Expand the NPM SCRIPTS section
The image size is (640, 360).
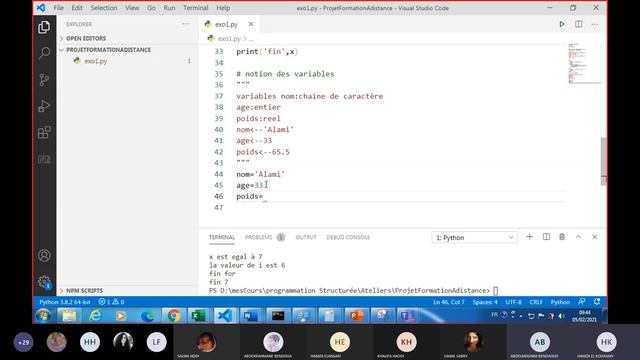(x=127, y=291)
